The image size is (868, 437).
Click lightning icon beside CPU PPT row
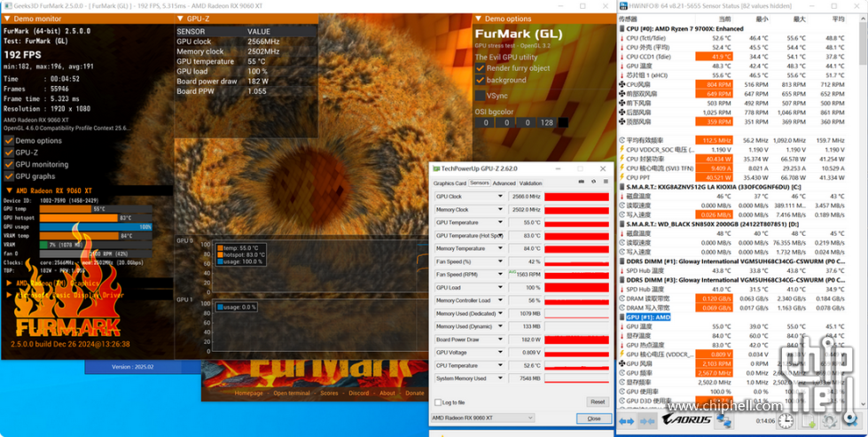(622, 177)
